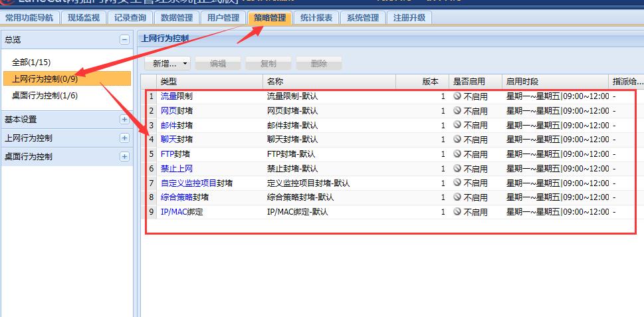The width and height of the screenshot is (644, 317).
Task: Open the 网页封堵 type link
Action: click(169, 111)
